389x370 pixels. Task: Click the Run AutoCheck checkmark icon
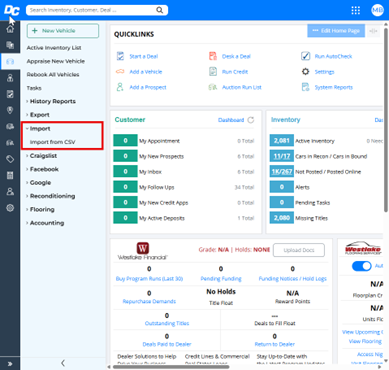tap(305, 56)
